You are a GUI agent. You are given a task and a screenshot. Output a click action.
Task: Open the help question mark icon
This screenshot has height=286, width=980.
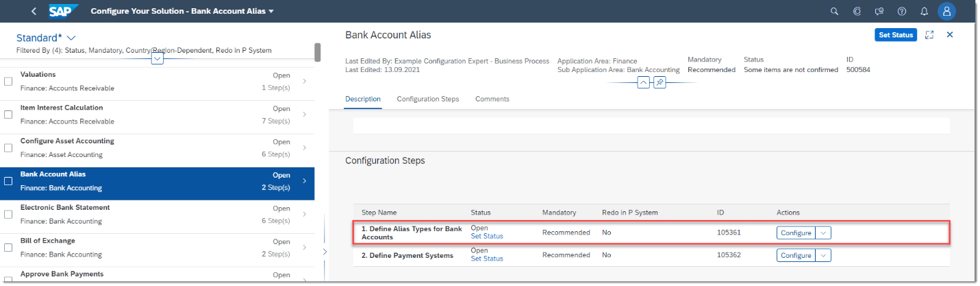[901, 11]
